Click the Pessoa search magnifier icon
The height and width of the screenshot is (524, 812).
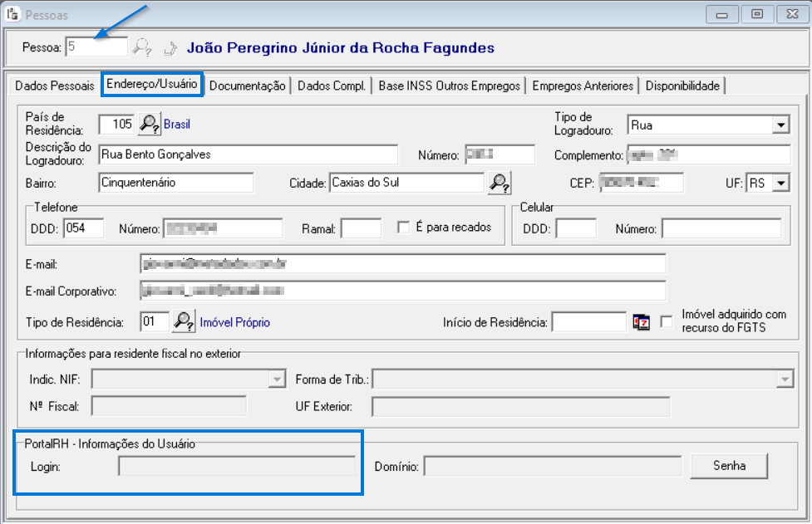[143, 47]
